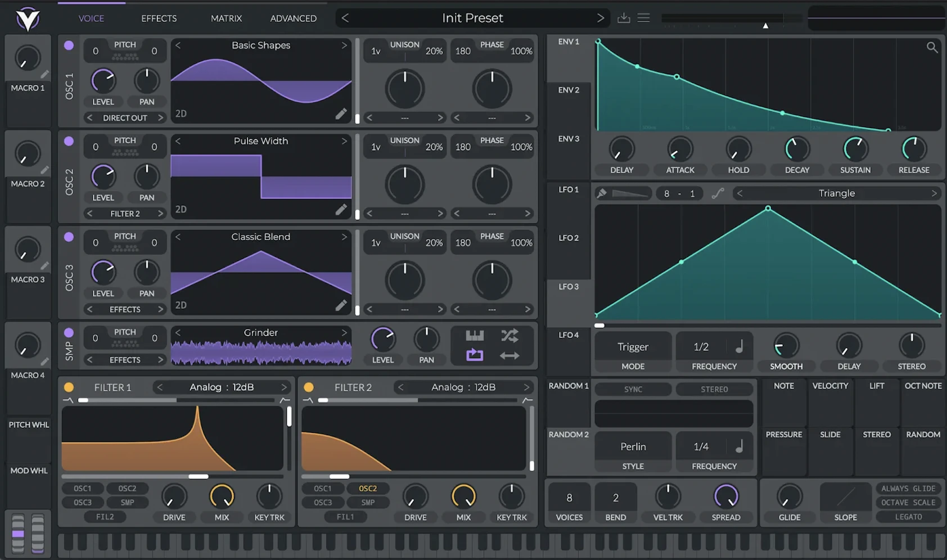Toggle the sampler random phase shuffle icon

509,336
